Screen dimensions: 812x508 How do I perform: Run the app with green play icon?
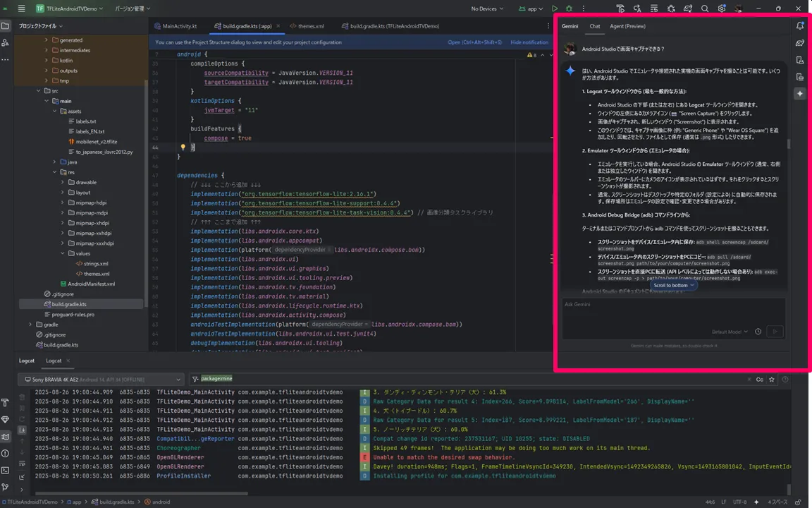click(555, 8)
